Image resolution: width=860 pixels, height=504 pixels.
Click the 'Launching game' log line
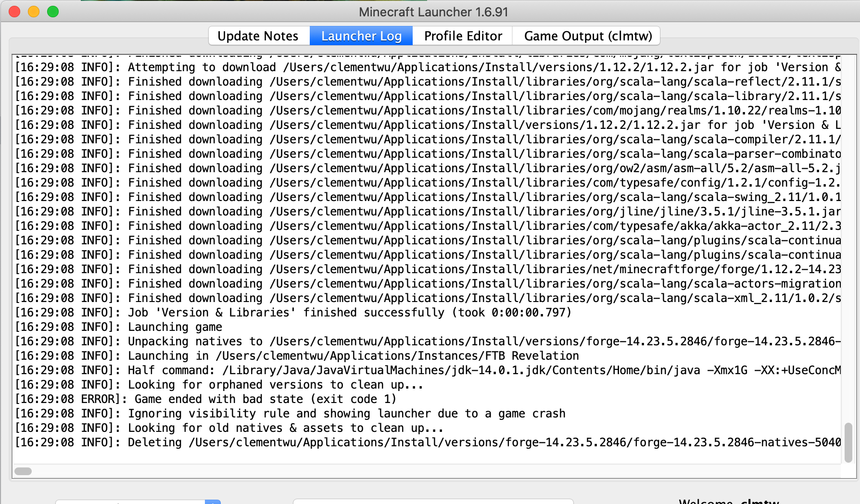coord(118,327)
